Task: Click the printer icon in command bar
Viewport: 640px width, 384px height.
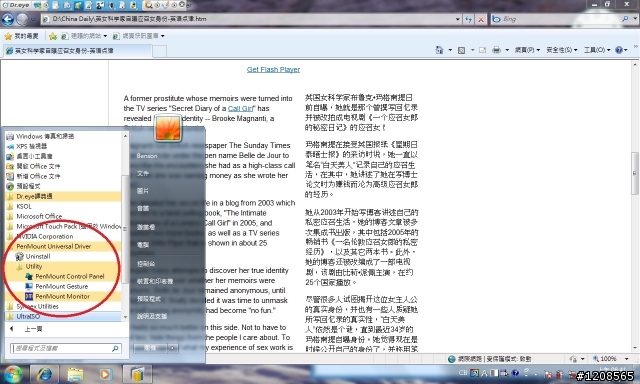Action: (x=496, y=50)
